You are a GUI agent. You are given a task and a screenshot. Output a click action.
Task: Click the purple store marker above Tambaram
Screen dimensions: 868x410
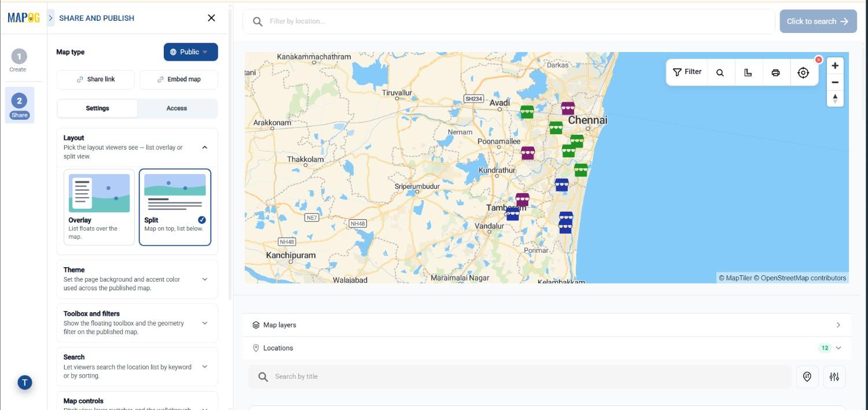(x=523, y=200)
